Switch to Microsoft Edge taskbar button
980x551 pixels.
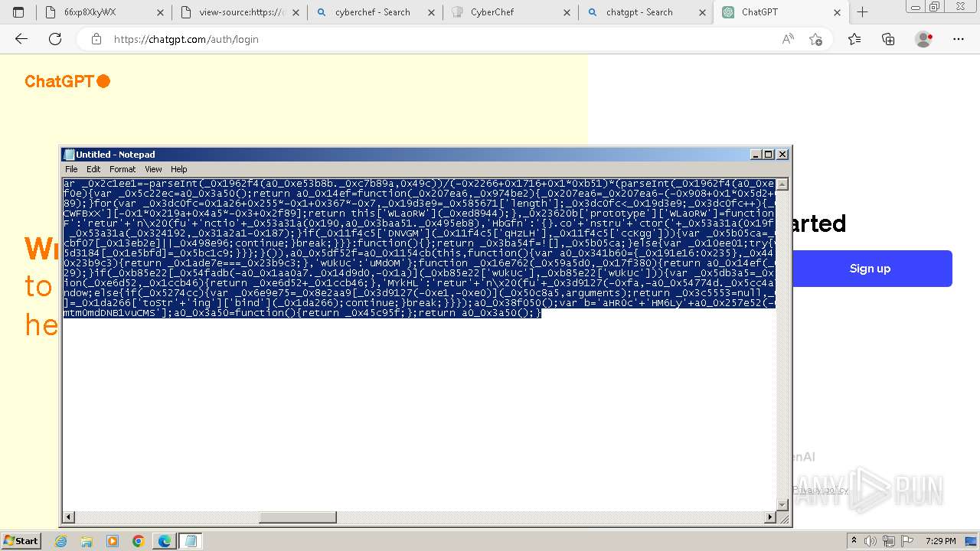pos(165,541)
